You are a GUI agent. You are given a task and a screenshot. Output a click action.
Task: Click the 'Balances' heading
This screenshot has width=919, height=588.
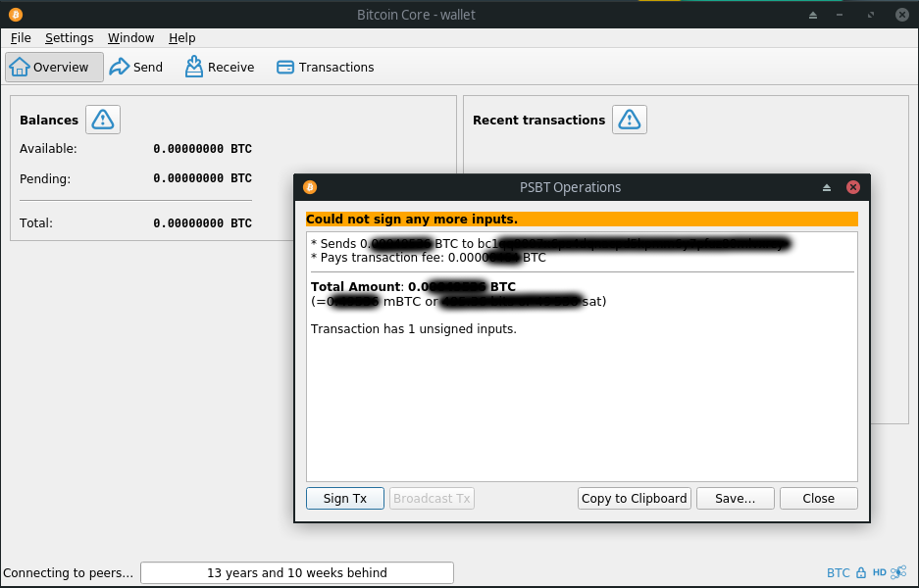tap(49, 121)
